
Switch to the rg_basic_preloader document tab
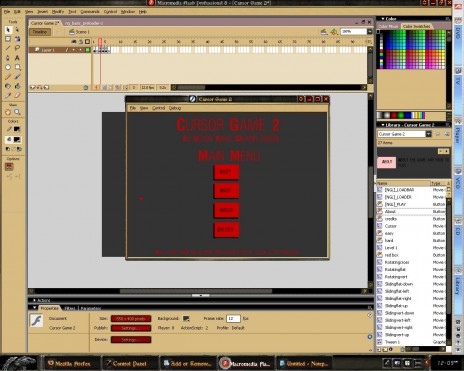tap(84, 23)
